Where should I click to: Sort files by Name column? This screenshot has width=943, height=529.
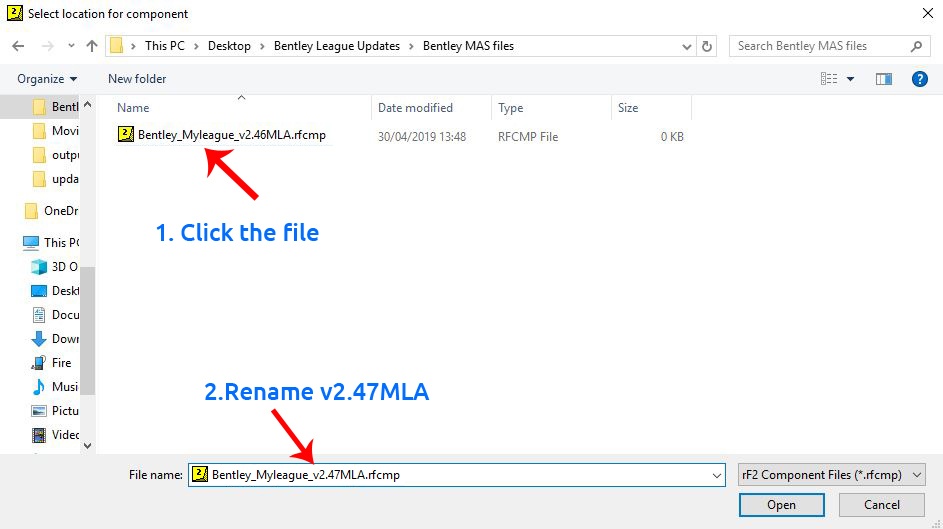[x=133, y=108]
